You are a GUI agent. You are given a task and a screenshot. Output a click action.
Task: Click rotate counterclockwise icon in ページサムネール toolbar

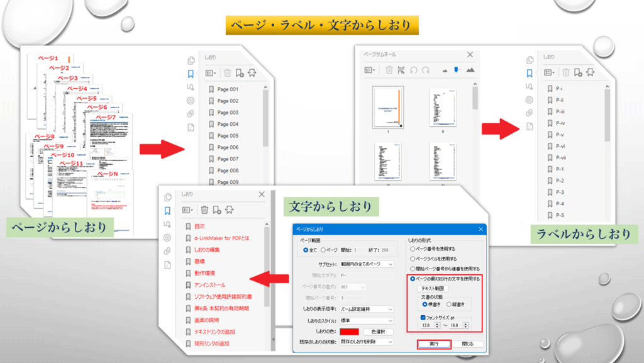(x=414, y=70)
